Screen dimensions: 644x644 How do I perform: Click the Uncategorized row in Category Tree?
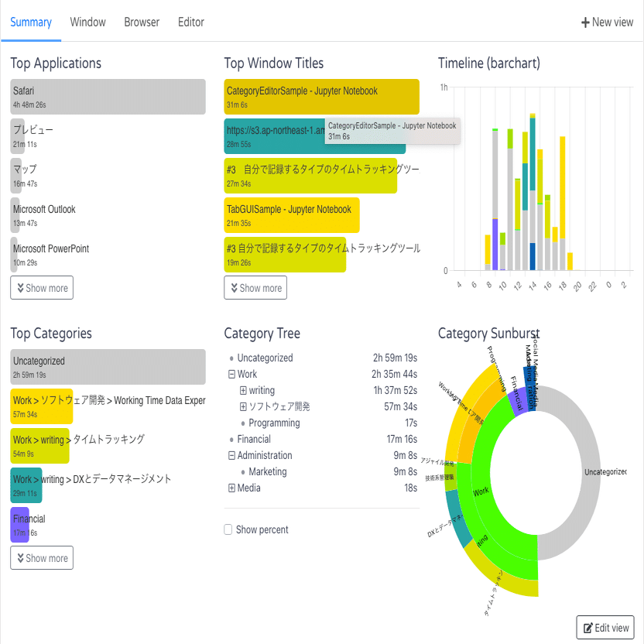click(x=321, y=358)
